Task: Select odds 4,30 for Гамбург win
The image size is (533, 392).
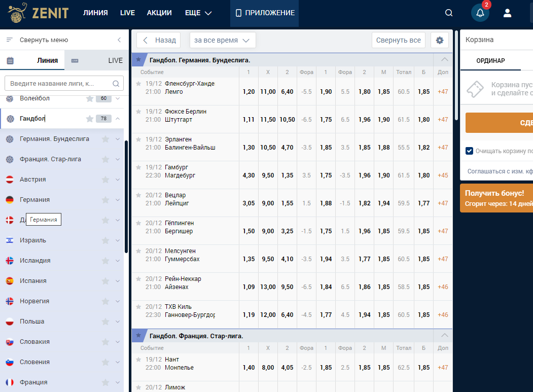Action: click(248, 175)
